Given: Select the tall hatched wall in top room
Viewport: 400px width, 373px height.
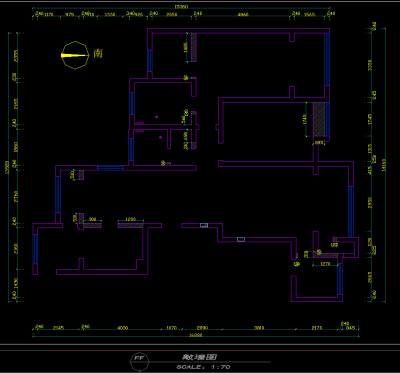Looking at the screenshot, I should coord(194,47).
